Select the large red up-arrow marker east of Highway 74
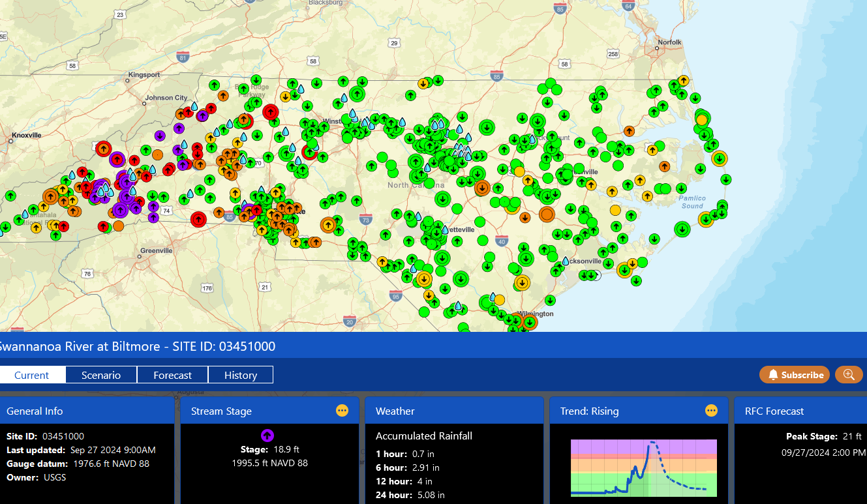 click(x=198, y=219)
